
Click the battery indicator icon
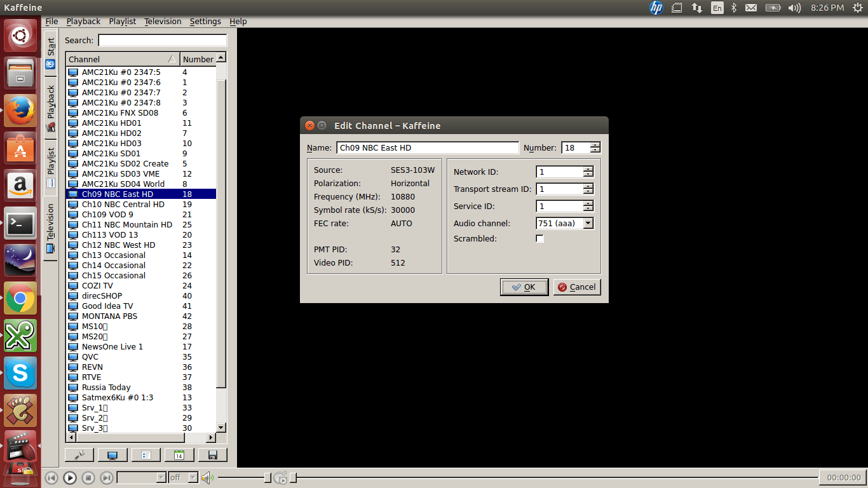click(773, 8)
